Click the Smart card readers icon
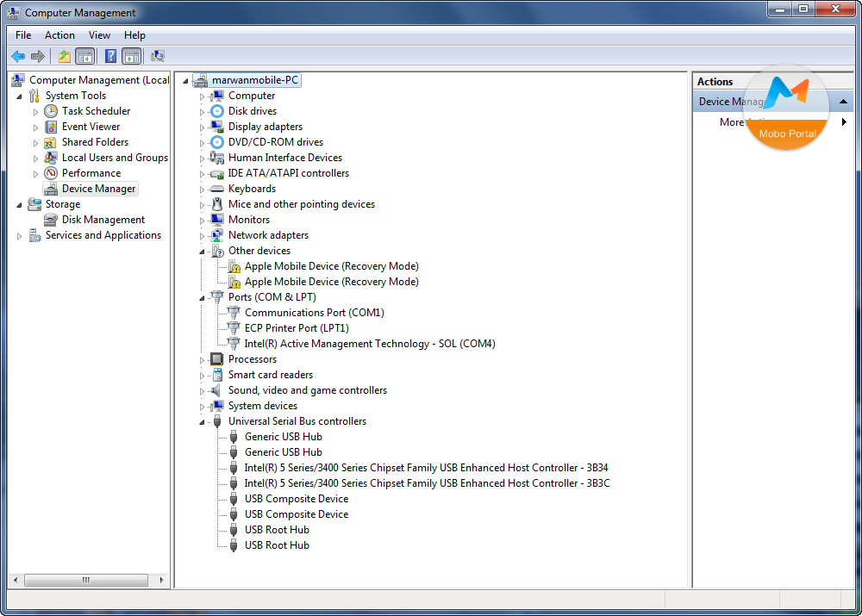The image size is (862, 616). (218, 375)
